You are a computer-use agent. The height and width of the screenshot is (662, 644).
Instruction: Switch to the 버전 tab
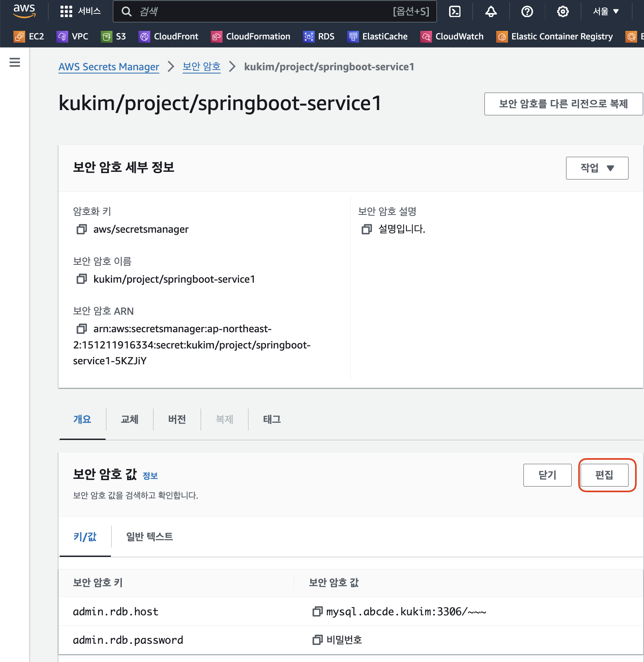pyautogui.click(x=177, y=419)
